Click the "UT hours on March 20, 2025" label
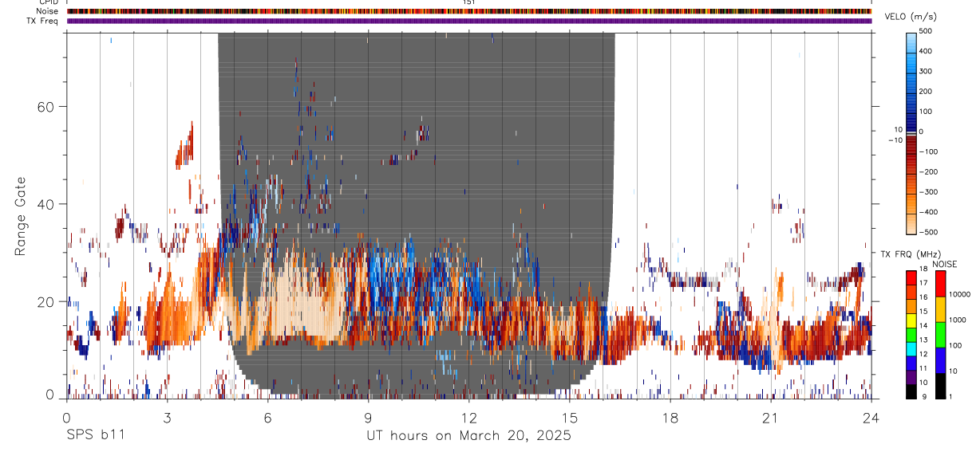Viewport: 980px width, 452px height. point(468,435)
